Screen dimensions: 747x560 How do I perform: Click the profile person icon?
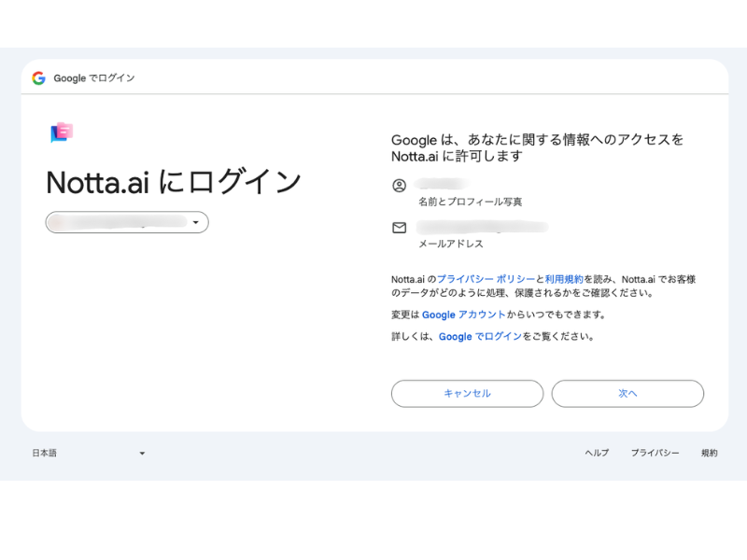click(x=399, y=186)
